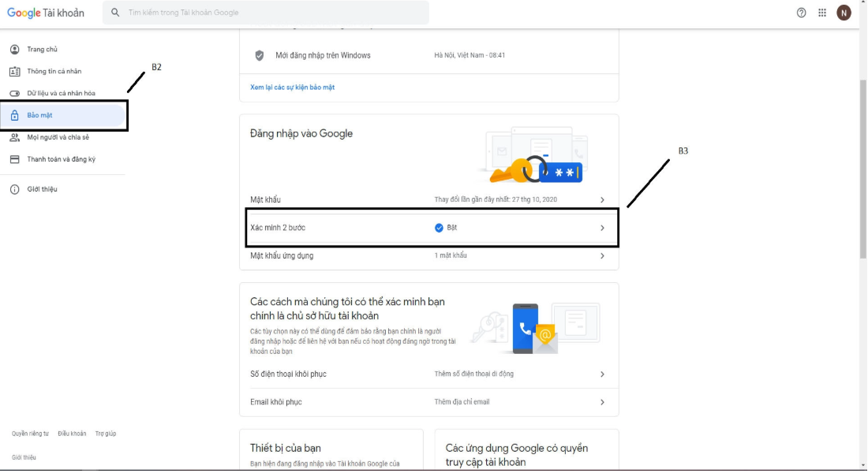868x473 pixels.
Task: Click the Trang chủ sidebar icon
Action: click(x=14, y=50)
